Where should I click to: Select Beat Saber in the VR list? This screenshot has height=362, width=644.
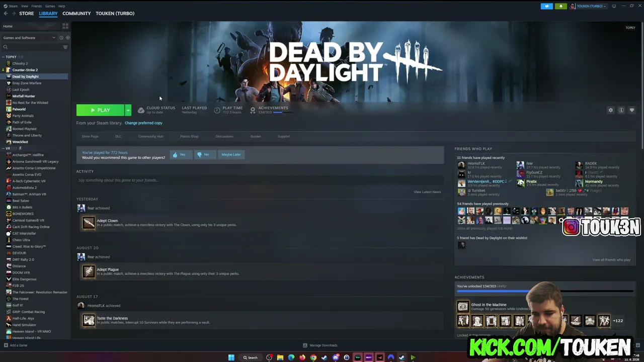click(21, 201)
